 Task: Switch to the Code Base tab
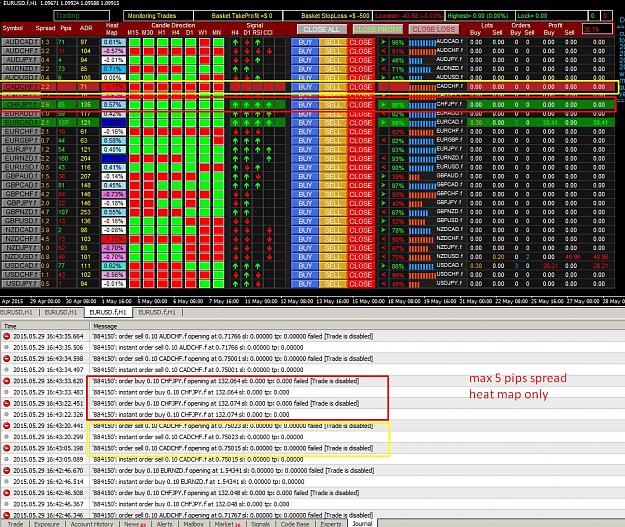[295, 523]
